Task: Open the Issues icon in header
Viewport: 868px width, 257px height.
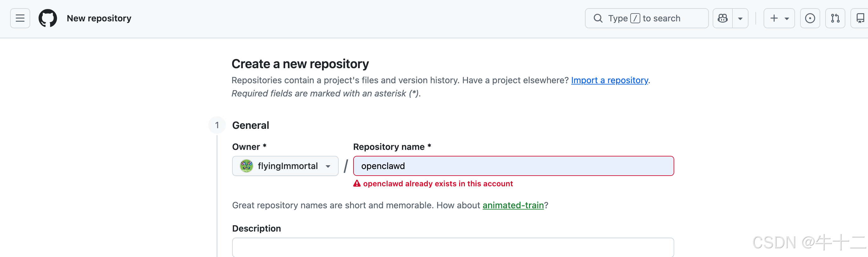Action: [x=810, y=18]
